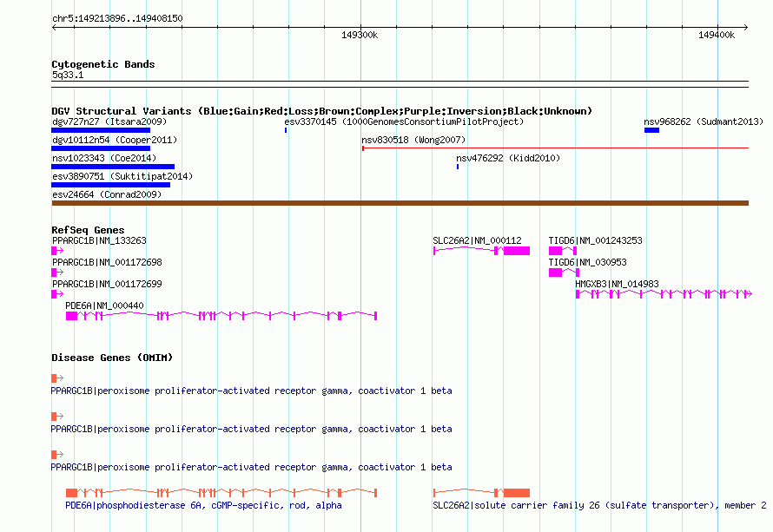Open the PDE6A phosphodiesterase 6A OMIM link
773x532 pixels.
203,505
